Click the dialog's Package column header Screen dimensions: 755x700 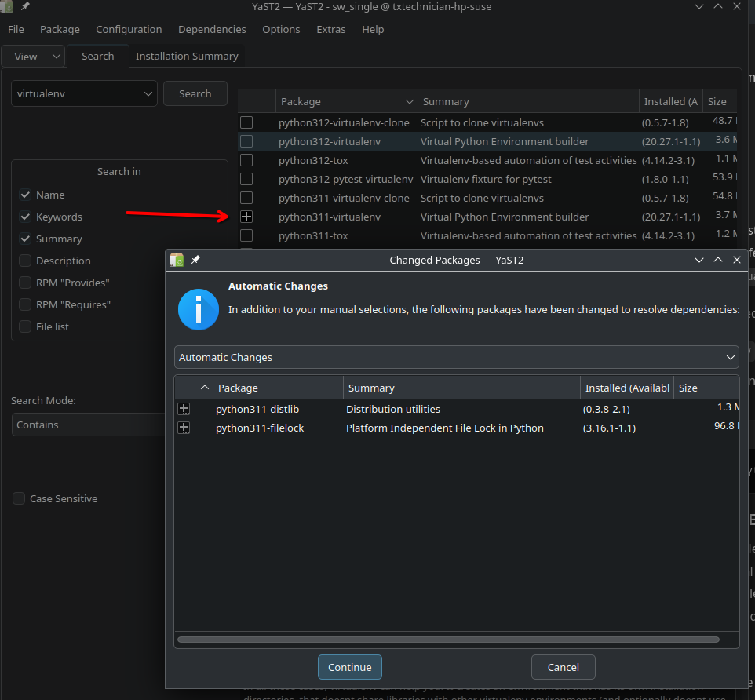pyautogui.click(x=279, y=388)
